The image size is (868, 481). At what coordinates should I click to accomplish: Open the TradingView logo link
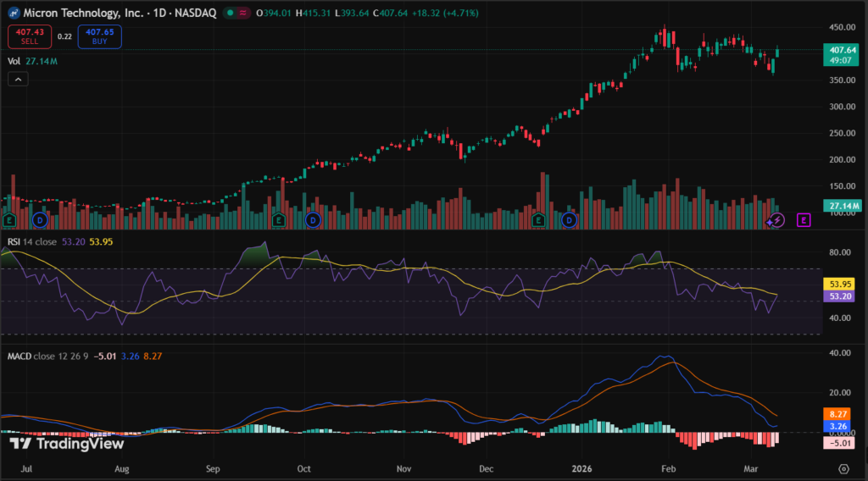click(67, 443)
